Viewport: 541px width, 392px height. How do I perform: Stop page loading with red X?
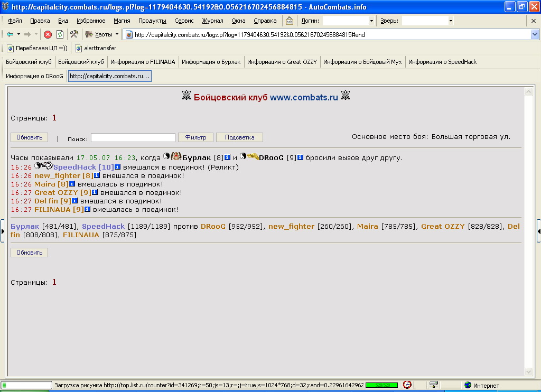point(48,34)
